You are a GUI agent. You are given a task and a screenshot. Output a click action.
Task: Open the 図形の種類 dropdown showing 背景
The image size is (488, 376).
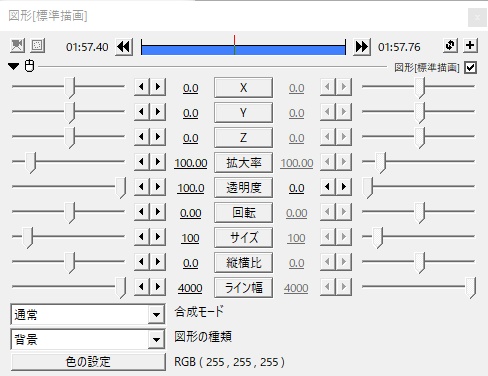coord(88,339)
